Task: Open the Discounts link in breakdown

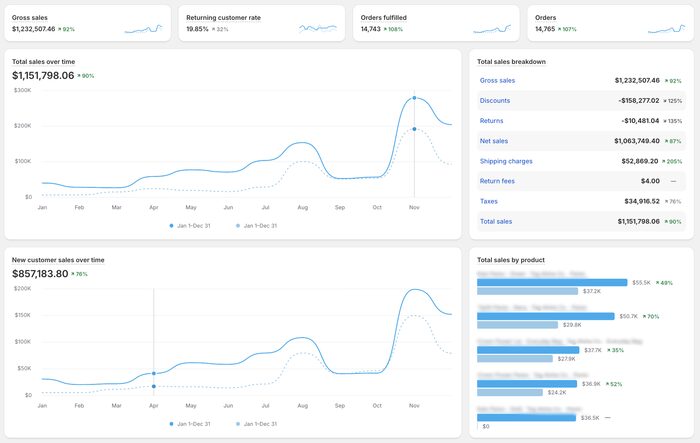Action: 495,100
